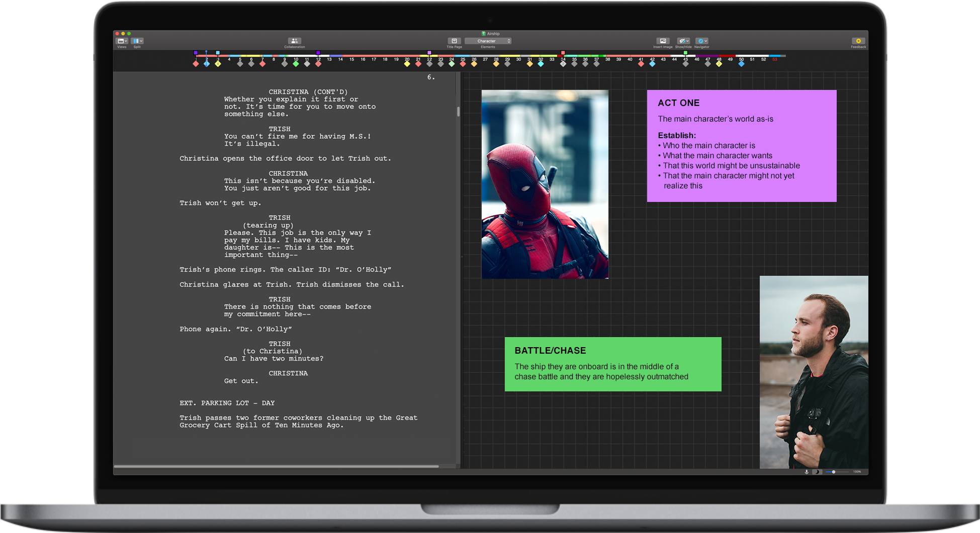
Task: Click the purple square flag above page 12
Action: click(x=318, y=53)
